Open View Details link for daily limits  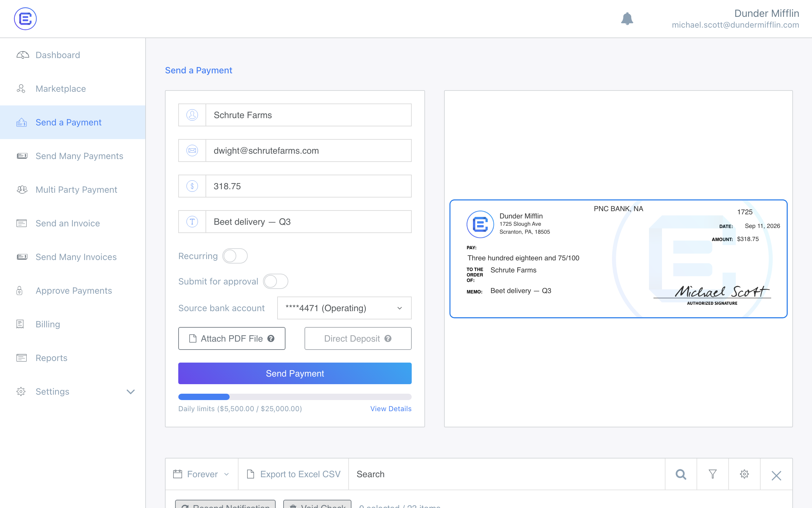(391, 409)
